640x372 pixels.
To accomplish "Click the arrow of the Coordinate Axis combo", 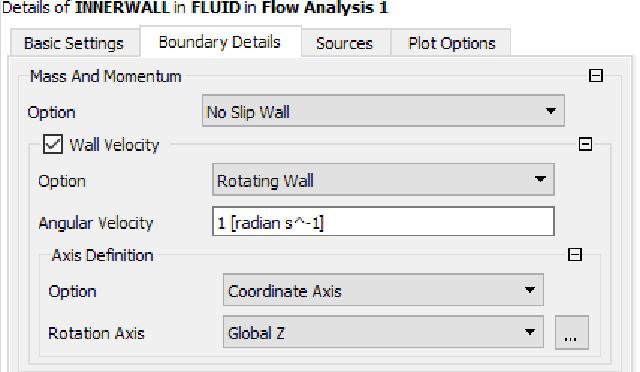I will point(529,290).
